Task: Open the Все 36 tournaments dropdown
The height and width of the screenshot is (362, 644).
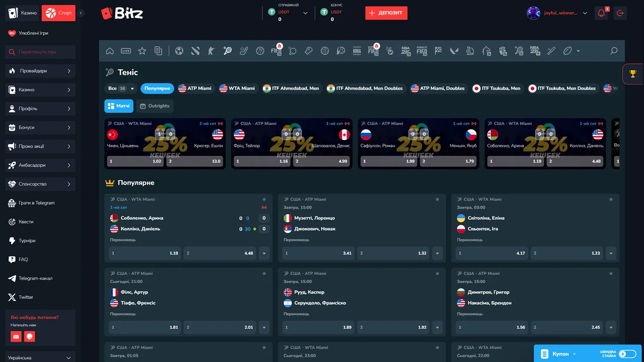Action: (x=121, y=88)
